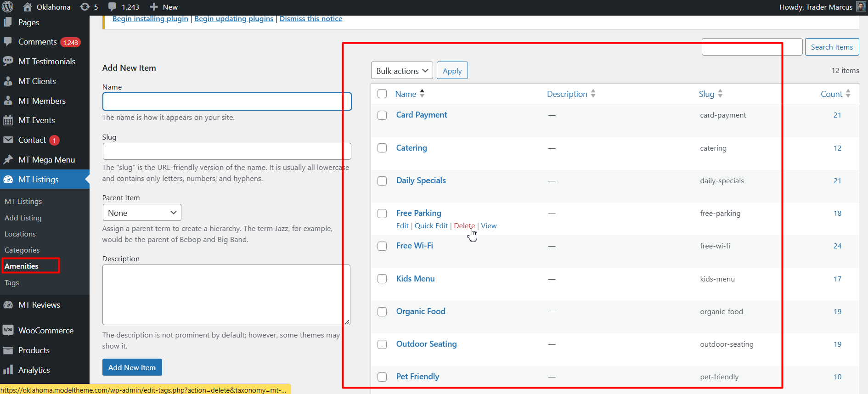
Task: Check the Catering row checkbox
Action: (x=382, y=148)
